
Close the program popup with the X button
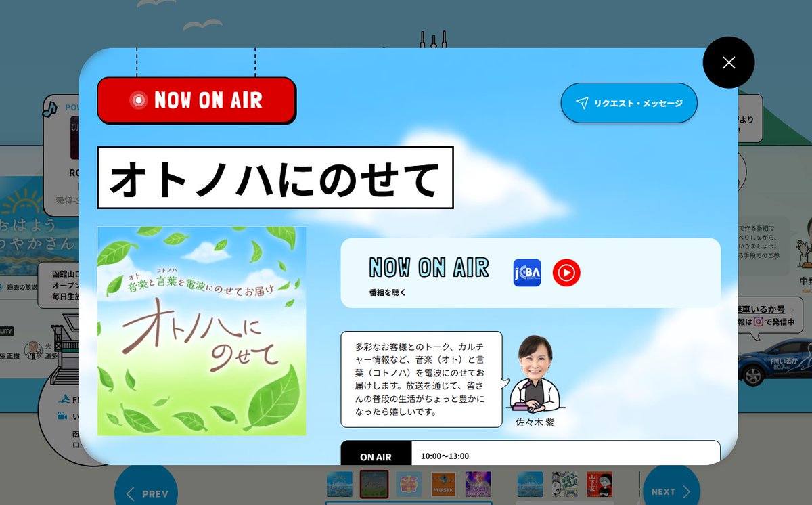coord(729,62)
